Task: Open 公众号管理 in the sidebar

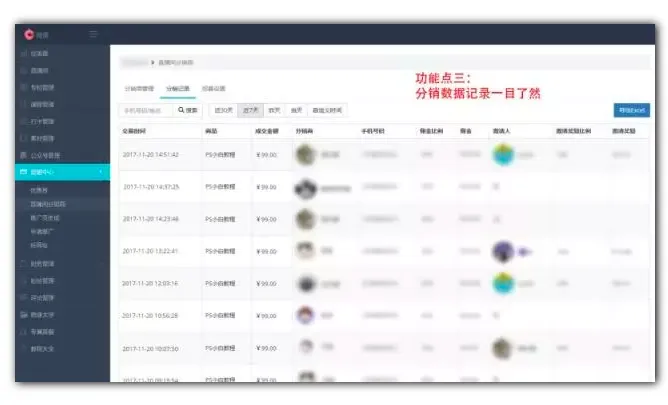Action: (x=45, y=155)
